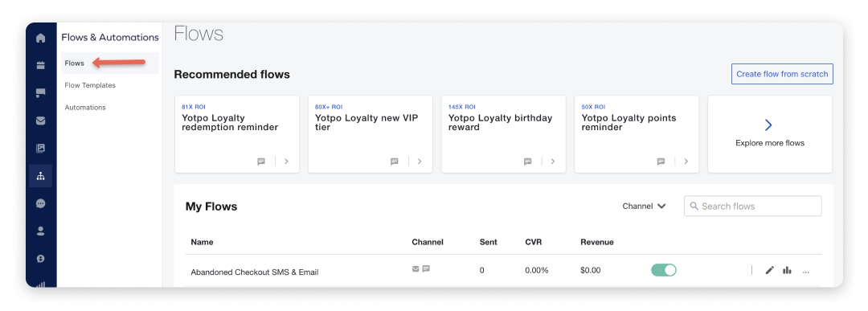The height and width of the screenshot is (311, 868).
Task: Open the email envelope icon in the sidebar
Action: click(40, 121)
